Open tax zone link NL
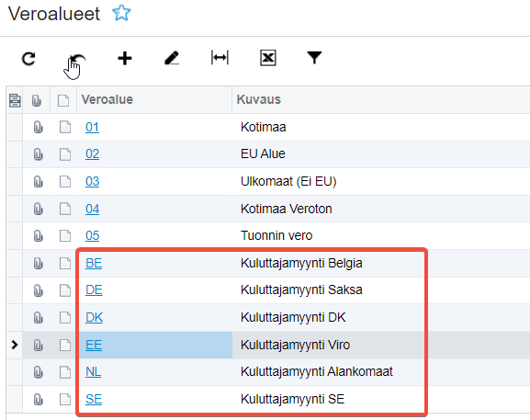 click(94, 372)
